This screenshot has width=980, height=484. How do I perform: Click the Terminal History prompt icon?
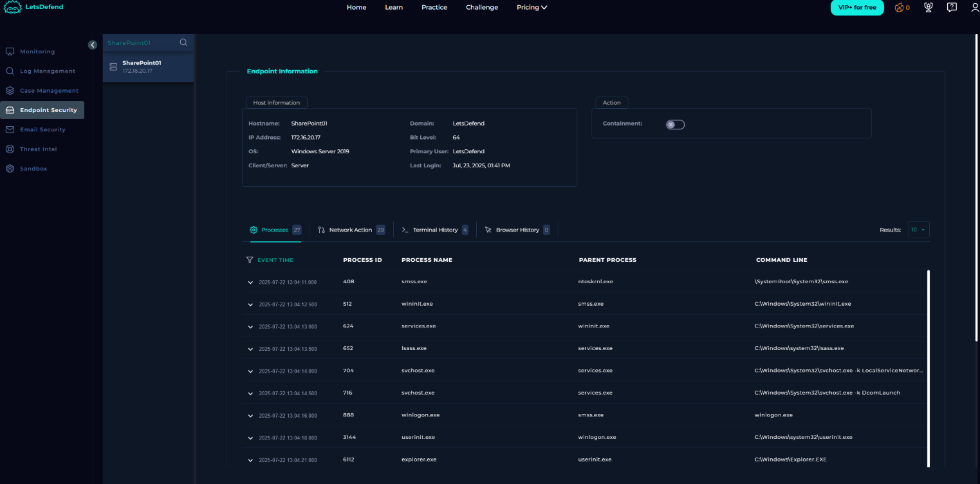coord(405,230)
